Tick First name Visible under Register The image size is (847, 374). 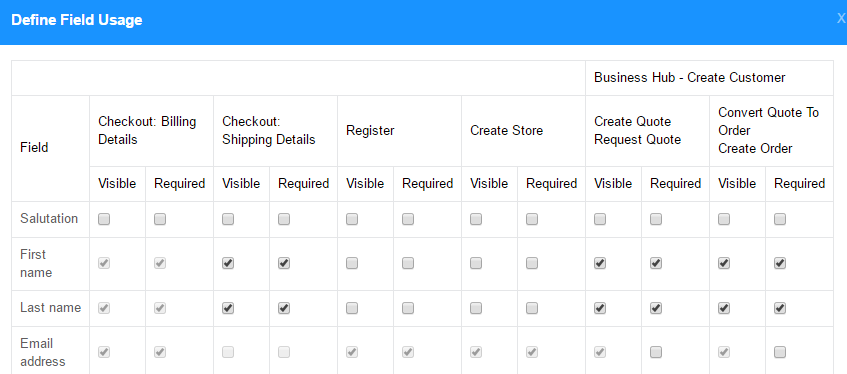(x=352, y=263)
